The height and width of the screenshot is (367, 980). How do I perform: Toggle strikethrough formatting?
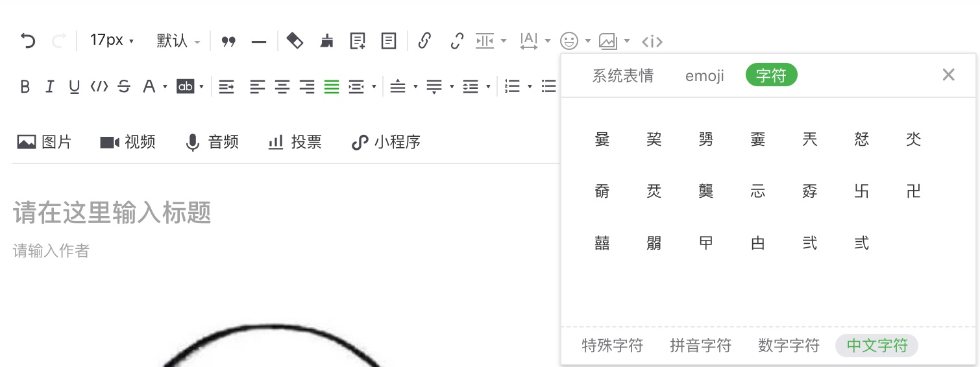pos(124,86)
